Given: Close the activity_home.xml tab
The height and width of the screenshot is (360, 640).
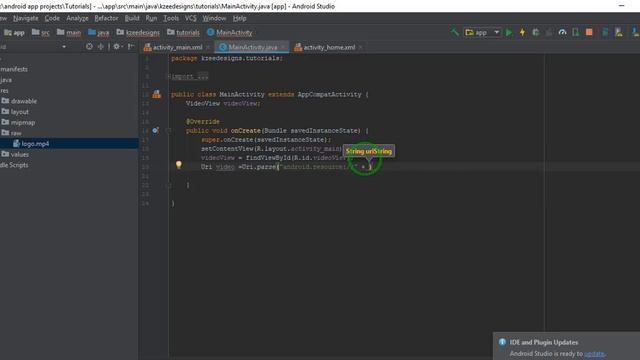Looking at the screenshot, I should pos(360,47).
